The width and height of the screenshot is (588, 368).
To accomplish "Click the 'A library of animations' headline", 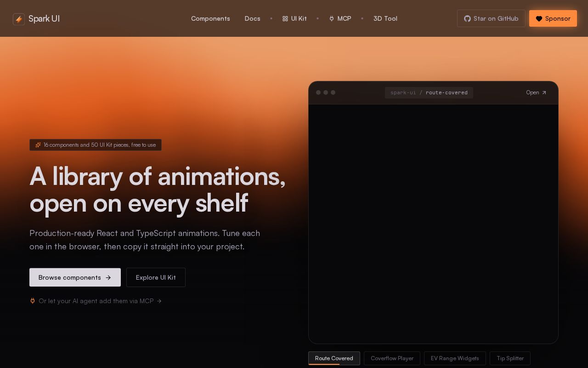I will [158, 190].
